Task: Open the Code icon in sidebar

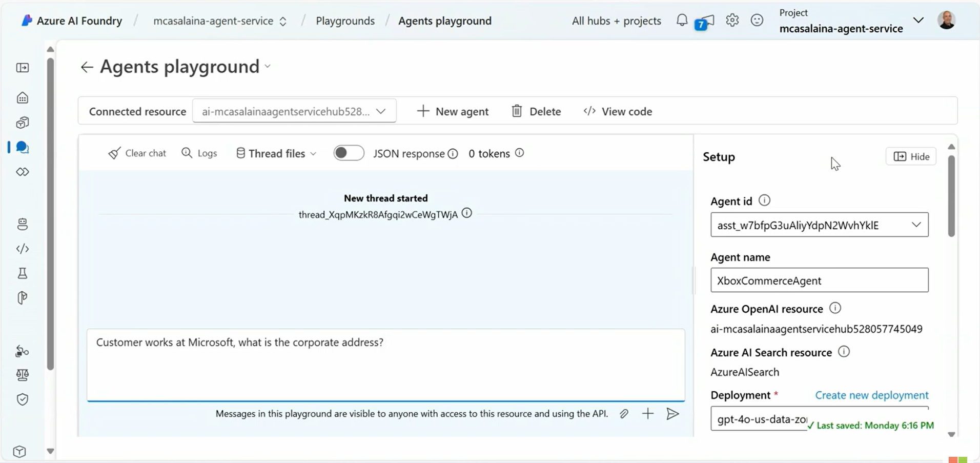Action: click(x=23, y=249)
